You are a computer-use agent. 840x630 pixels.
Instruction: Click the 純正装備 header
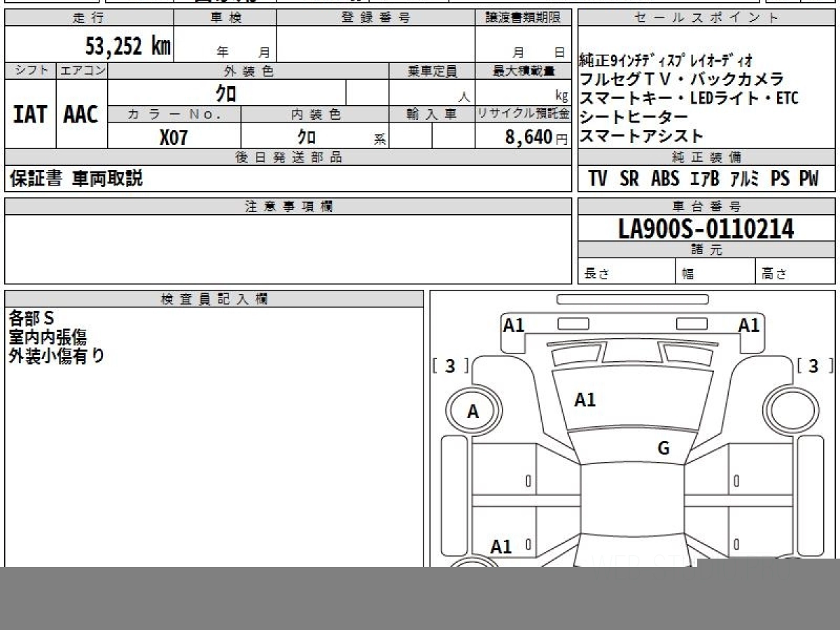coord(707,157)
